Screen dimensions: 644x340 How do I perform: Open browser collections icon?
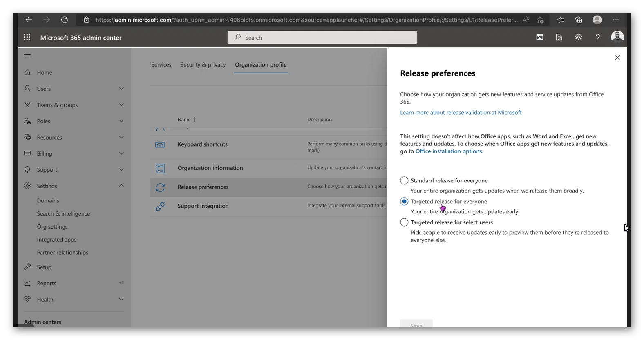click(579, 20)
